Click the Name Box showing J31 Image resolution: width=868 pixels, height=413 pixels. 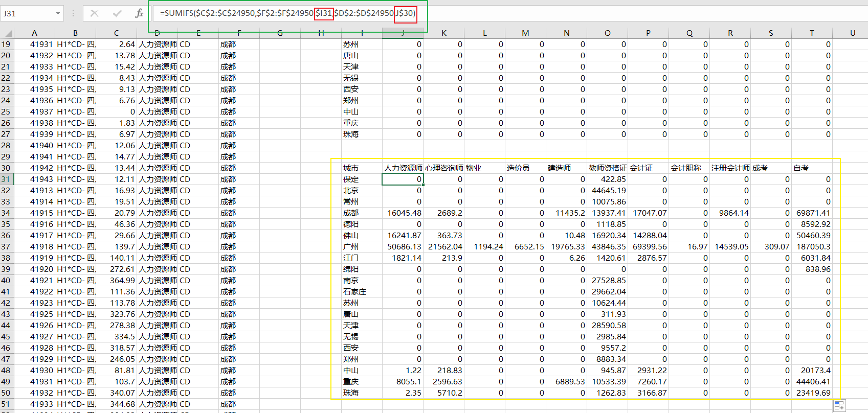tap(27, 13)
